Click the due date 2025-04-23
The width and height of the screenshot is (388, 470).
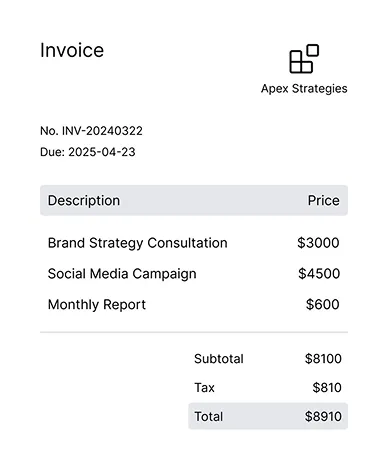click(x=102, y=152)
